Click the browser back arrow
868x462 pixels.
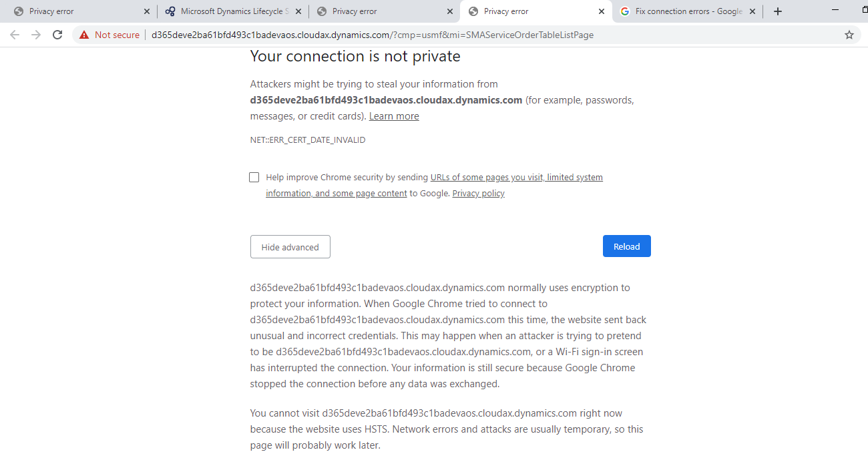pyautogui.click(x=15, y=35)
